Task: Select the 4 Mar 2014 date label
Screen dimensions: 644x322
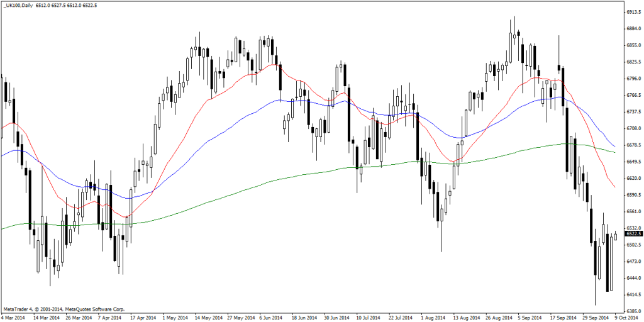Action: coord(14,318)
